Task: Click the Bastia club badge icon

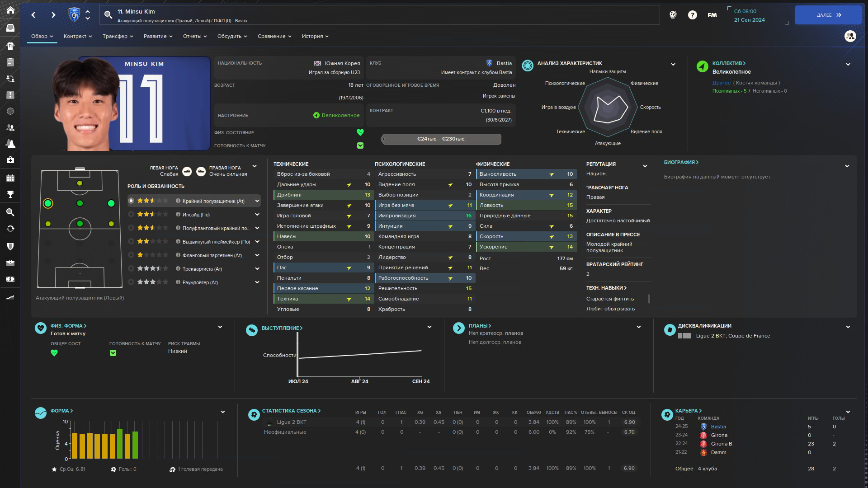Action: pos(74,15)
